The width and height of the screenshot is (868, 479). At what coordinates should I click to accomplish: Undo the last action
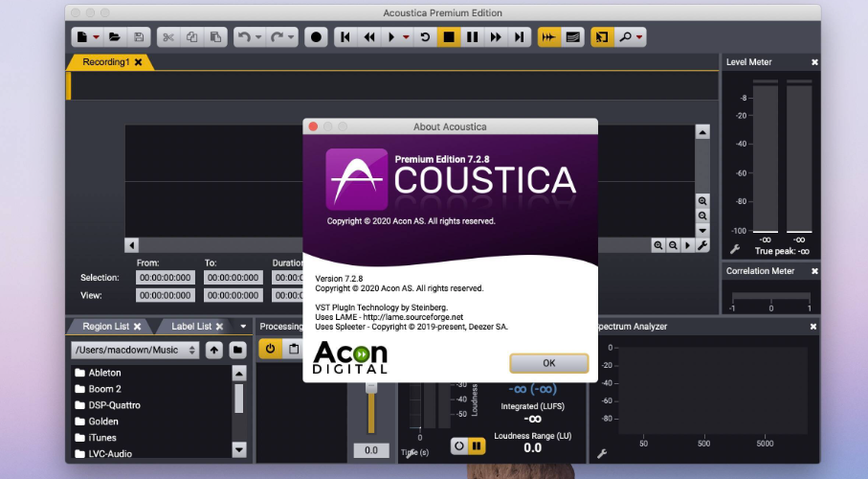click(x=244, y=37)
